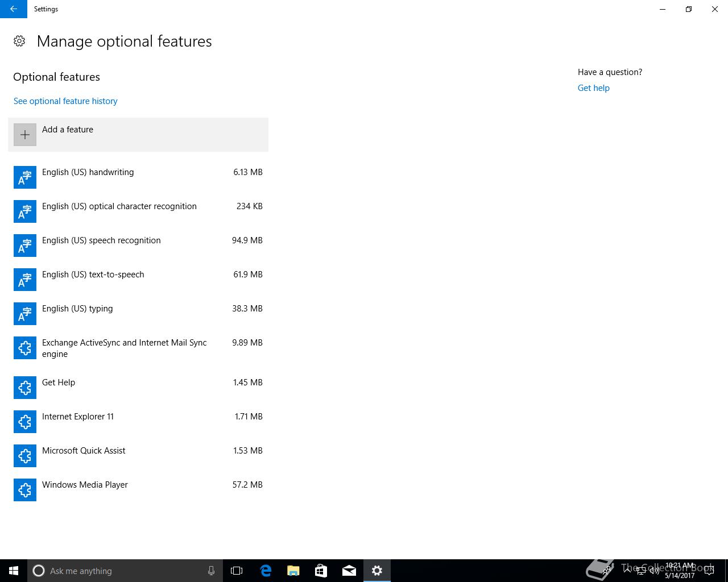Open the Action Center notification icon
The image size is (728, 582).
[709, 571]
